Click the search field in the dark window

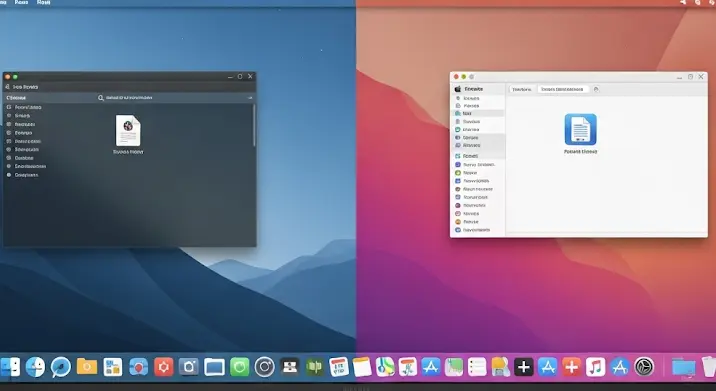[x=176, y=98]
